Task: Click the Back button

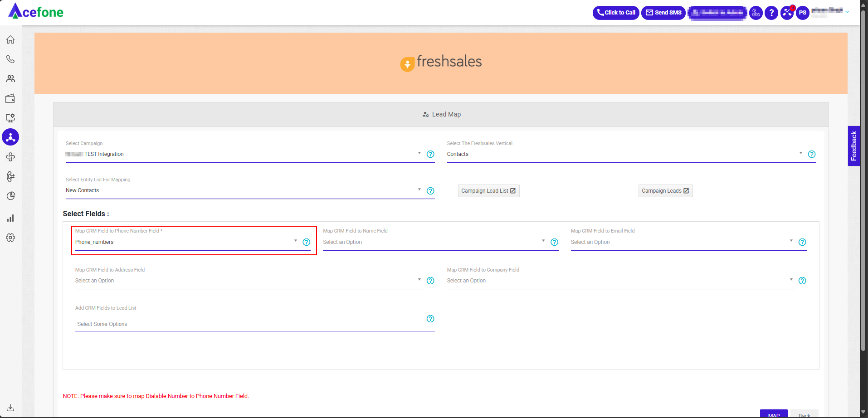Action: [804, 414]
